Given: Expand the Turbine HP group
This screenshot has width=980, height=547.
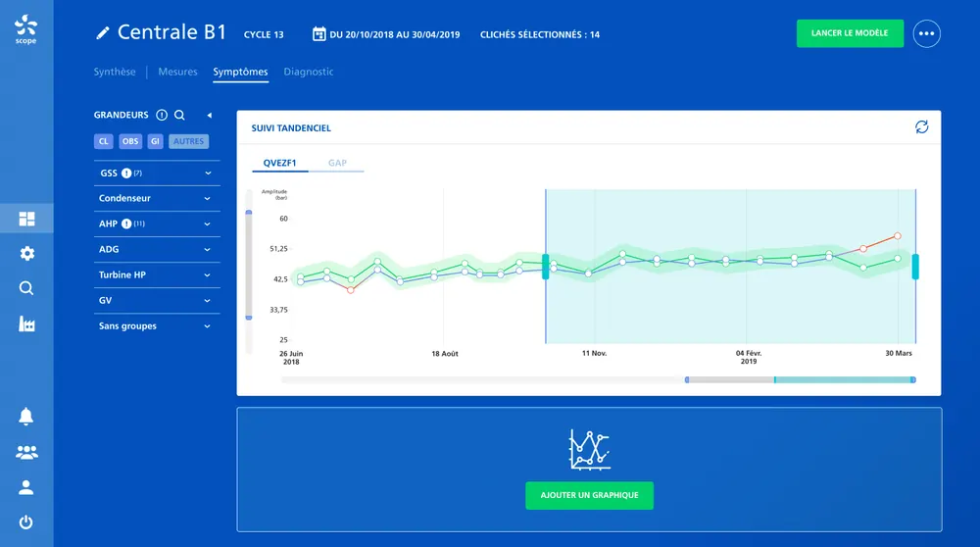Looking at the screenshot, I should point(157,275).
